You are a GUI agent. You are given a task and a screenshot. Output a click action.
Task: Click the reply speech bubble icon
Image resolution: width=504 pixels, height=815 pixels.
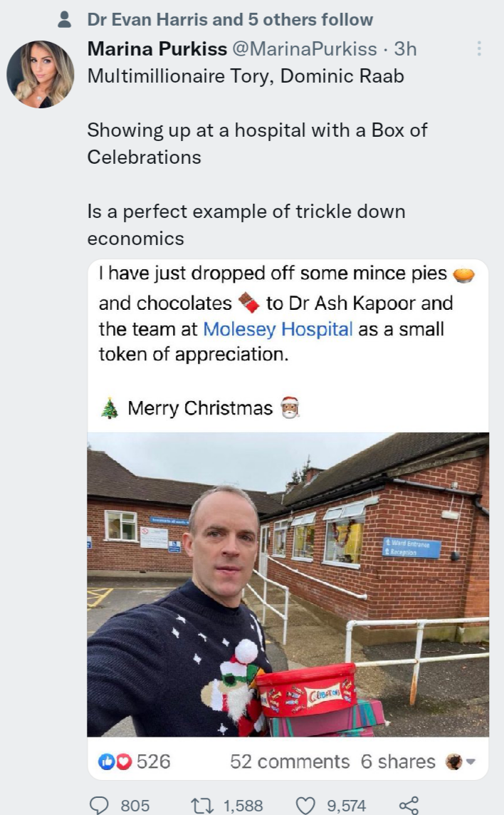pyautogui.click(x=99, y=805)
